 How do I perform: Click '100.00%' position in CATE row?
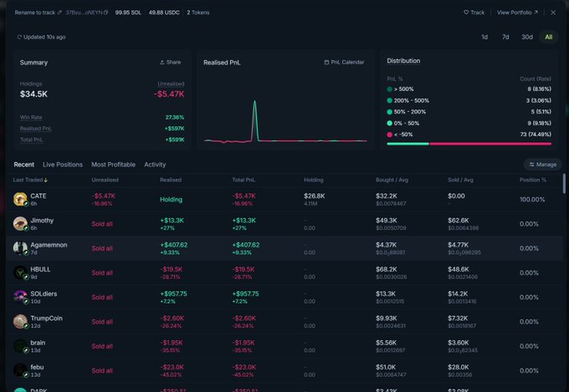coord(532,200)
